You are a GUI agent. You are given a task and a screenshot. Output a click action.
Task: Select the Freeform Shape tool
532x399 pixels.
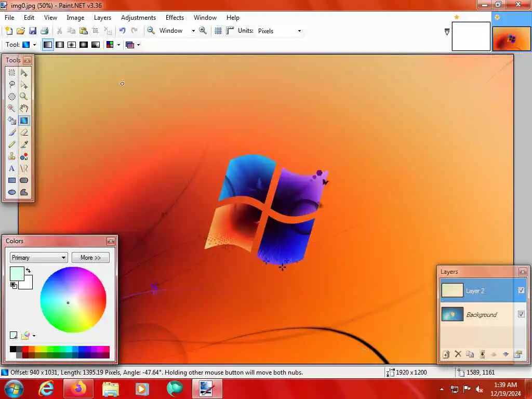[x=24, y=192]
